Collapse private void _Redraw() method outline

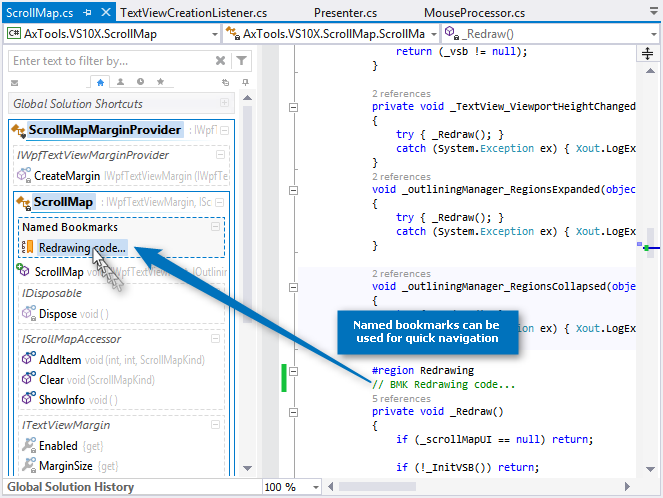(293, 412)
